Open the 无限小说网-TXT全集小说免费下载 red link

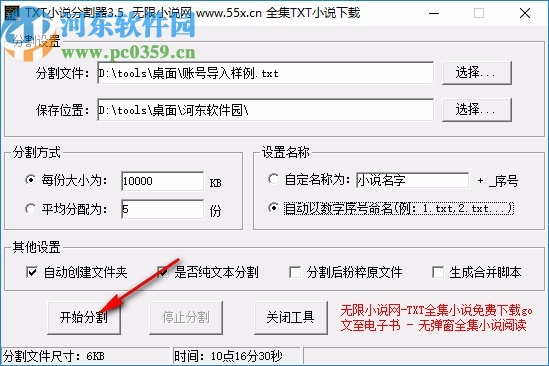click(x=436, y=310)
